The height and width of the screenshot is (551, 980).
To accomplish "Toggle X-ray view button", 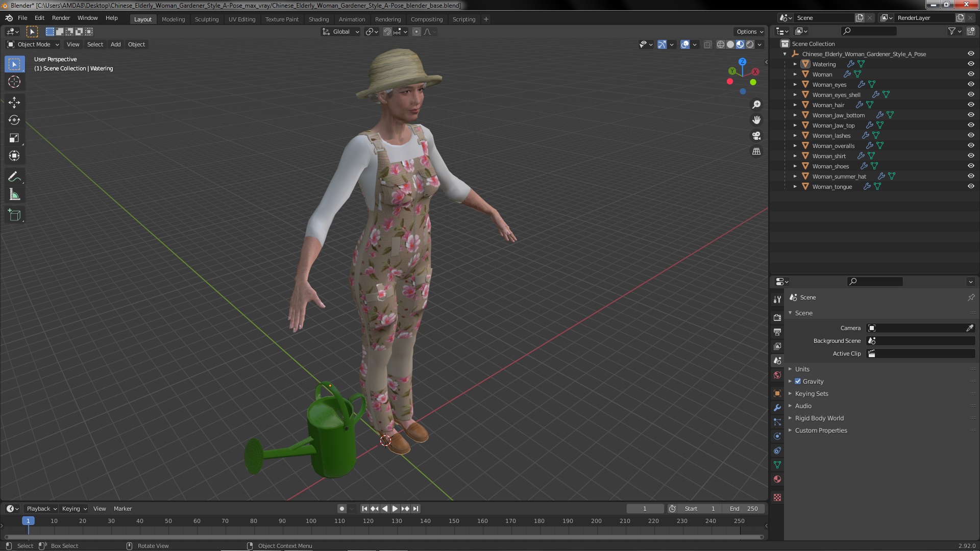I will pos(707,44).
